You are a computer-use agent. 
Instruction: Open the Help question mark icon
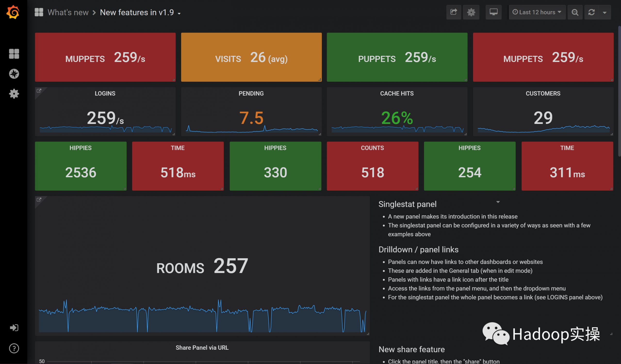[x=14, y=348]
